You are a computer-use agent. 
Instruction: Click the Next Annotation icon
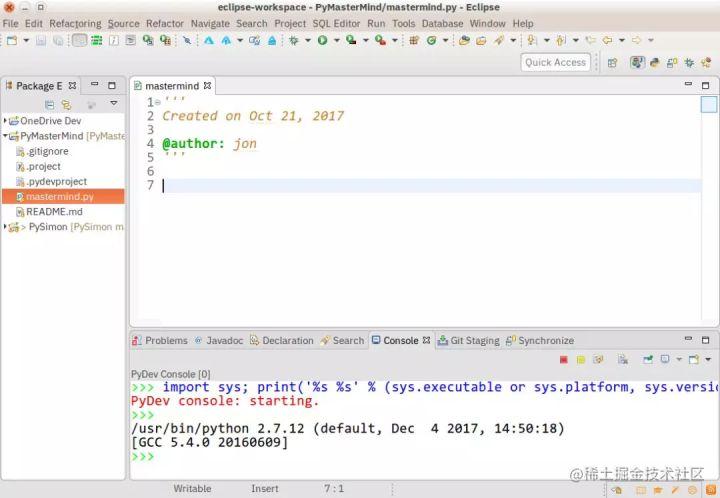[532, 40]
